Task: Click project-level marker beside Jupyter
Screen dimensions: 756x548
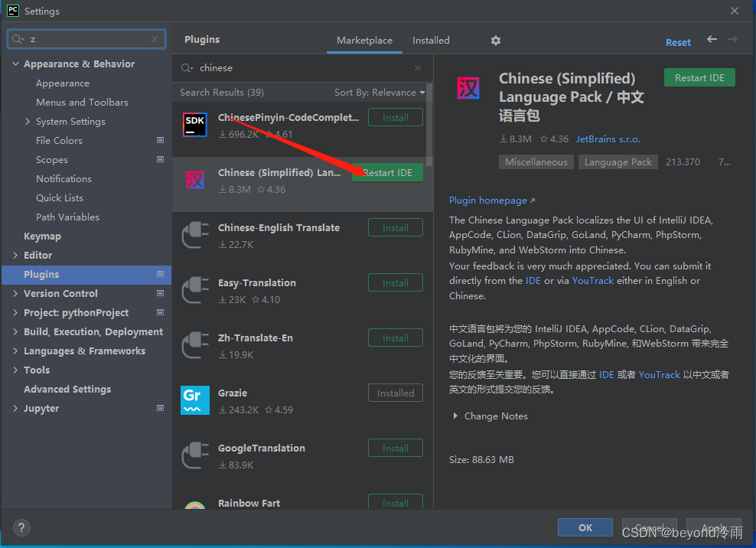Action: point(161,408)
